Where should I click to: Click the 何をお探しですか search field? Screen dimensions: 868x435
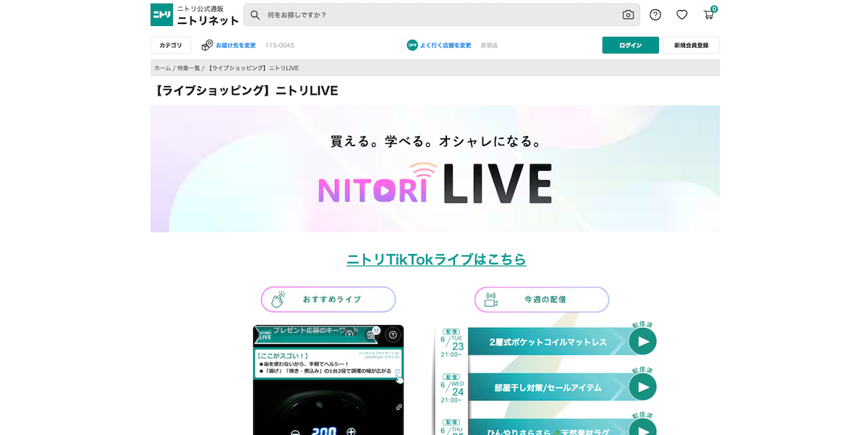442,14
